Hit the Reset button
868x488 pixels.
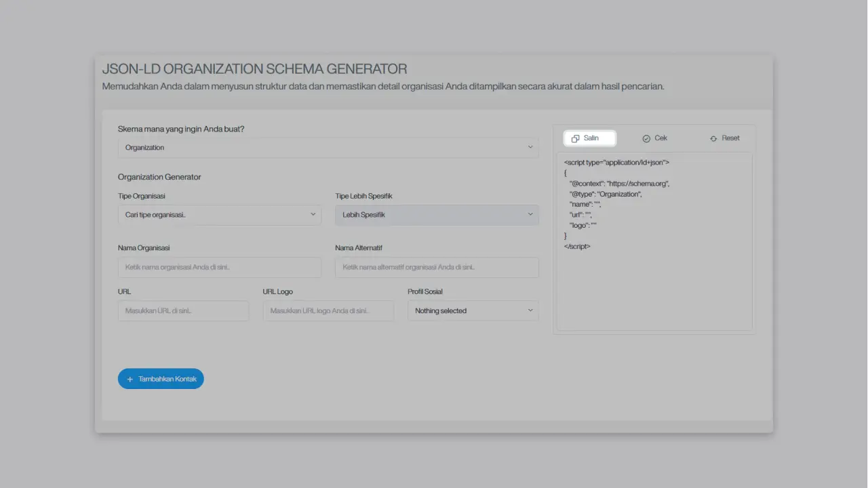[x=724, y=138]
